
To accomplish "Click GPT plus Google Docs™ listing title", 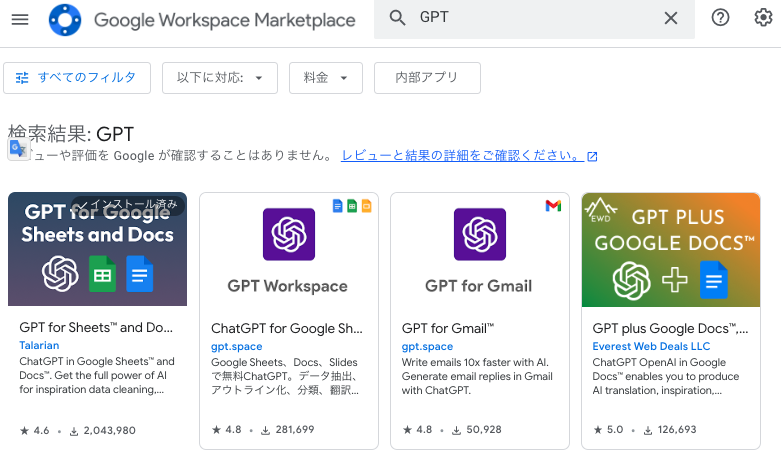I will coord(670,328).
